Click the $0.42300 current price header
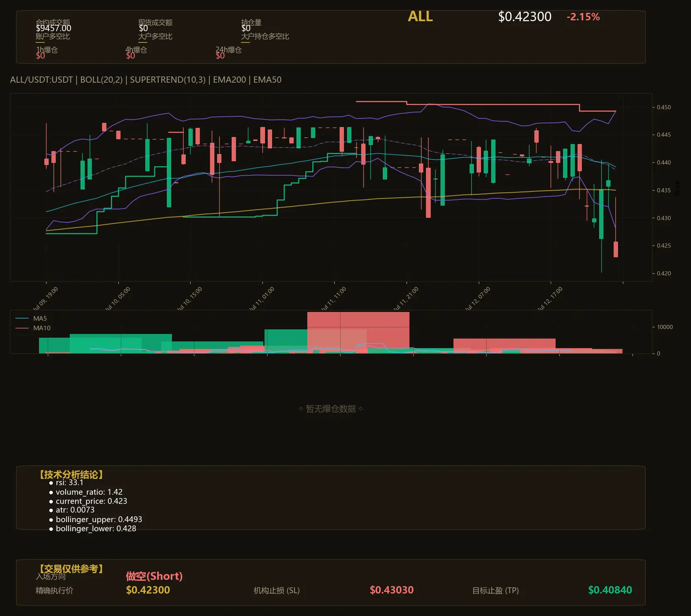Screen dimensions: 691x616 pos(525,17)
